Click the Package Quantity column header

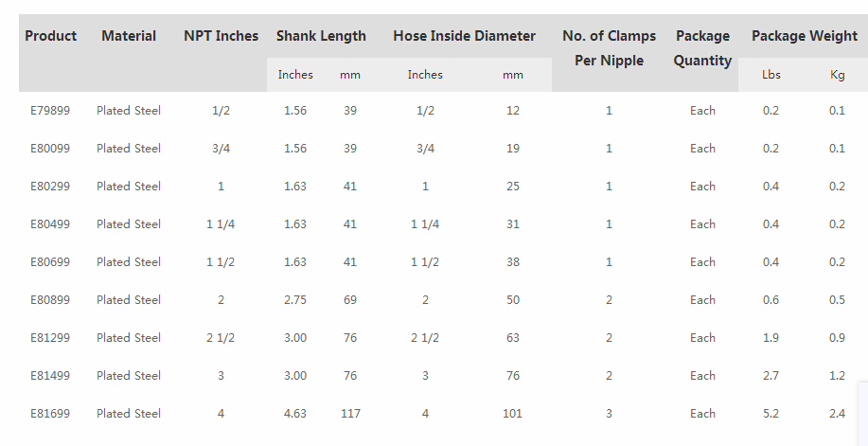[702, 48]
